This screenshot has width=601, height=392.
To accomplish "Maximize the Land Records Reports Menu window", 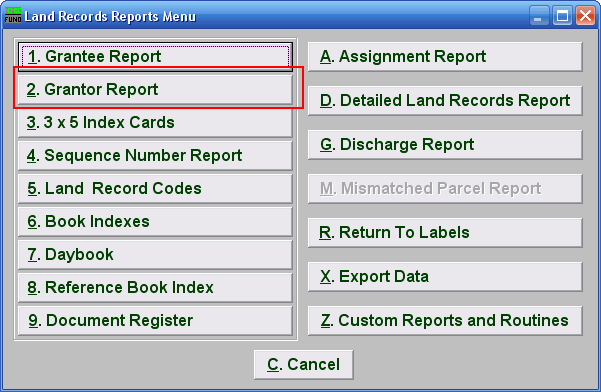I will click(562, 16).
